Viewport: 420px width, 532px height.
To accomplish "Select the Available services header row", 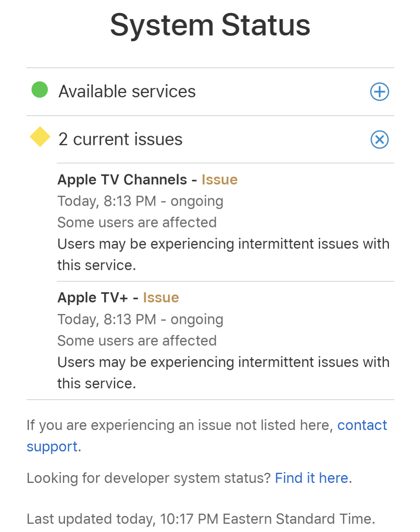I will pos(127,92).
